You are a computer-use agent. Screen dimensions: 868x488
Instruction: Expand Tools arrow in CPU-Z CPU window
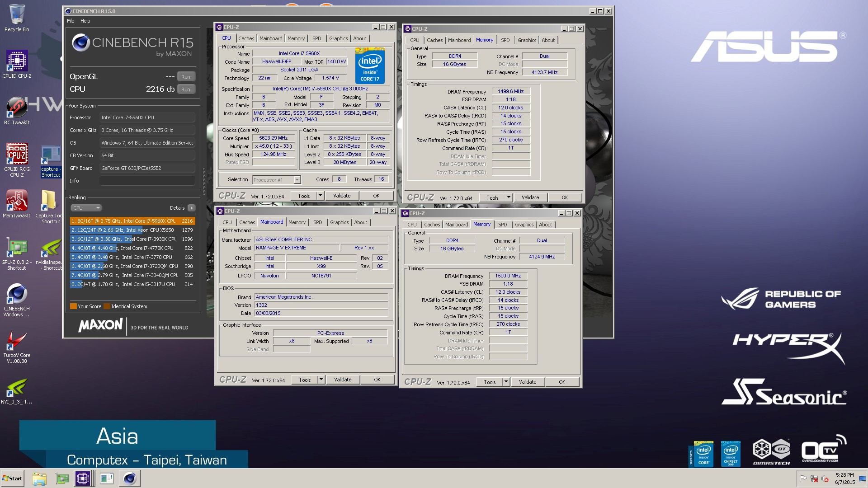(321, 196)
